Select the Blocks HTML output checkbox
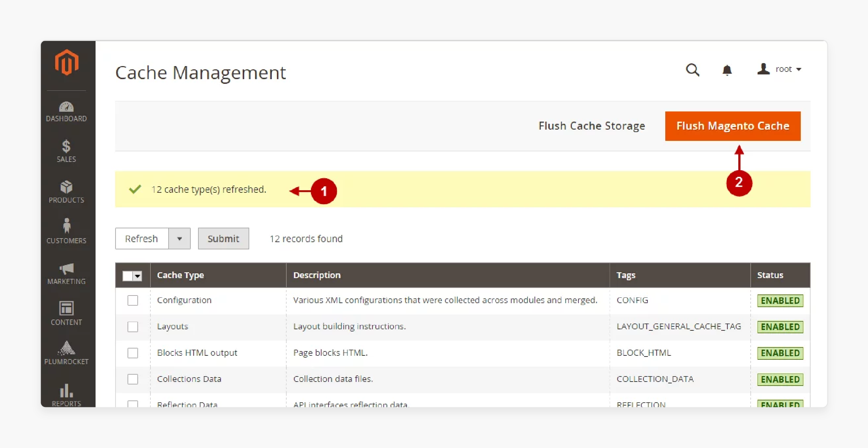Viewport: 868px width, 448px height. 133,353
